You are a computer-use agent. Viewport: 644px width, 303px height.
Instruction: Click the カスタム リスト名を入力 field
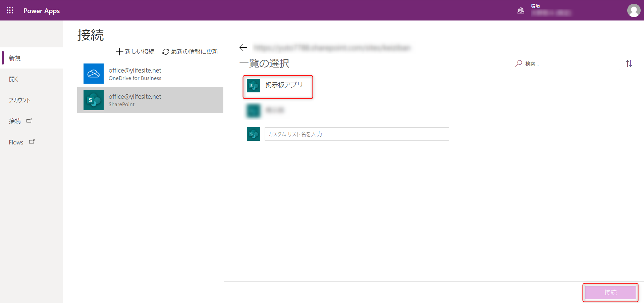[357, 134]
